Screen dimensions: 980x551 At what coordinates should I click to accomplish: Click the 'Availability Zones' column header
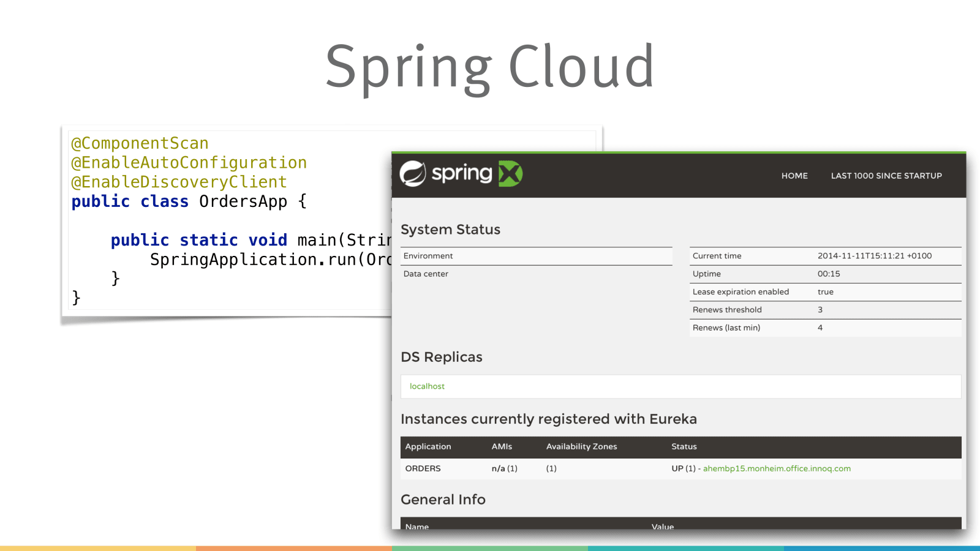coord(581,446)
